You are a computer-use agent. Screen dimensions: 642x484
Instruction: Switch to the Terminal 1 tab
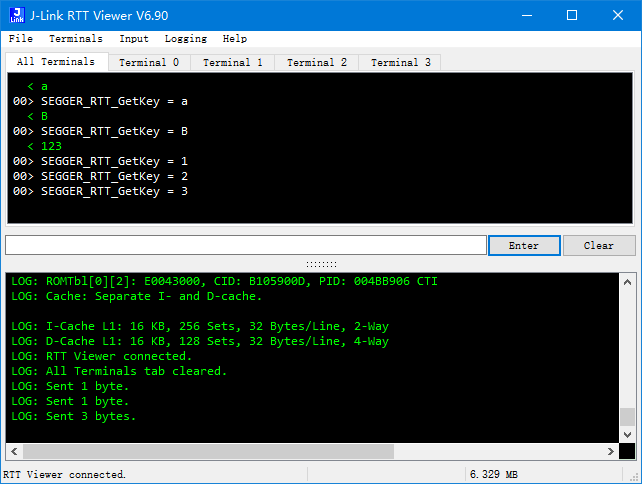[233, 63]
